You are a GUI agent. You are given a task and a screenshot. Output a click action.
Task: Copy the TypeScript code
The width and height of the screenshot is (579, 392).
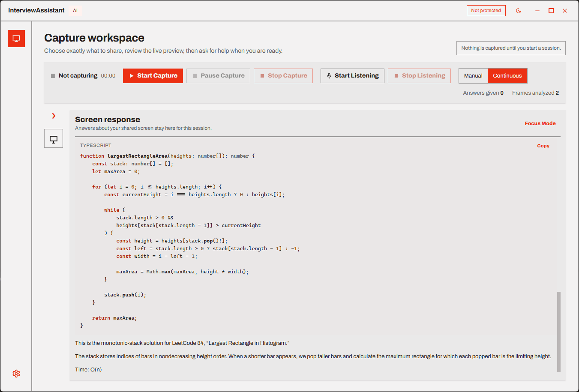click(x=543, y=146)
